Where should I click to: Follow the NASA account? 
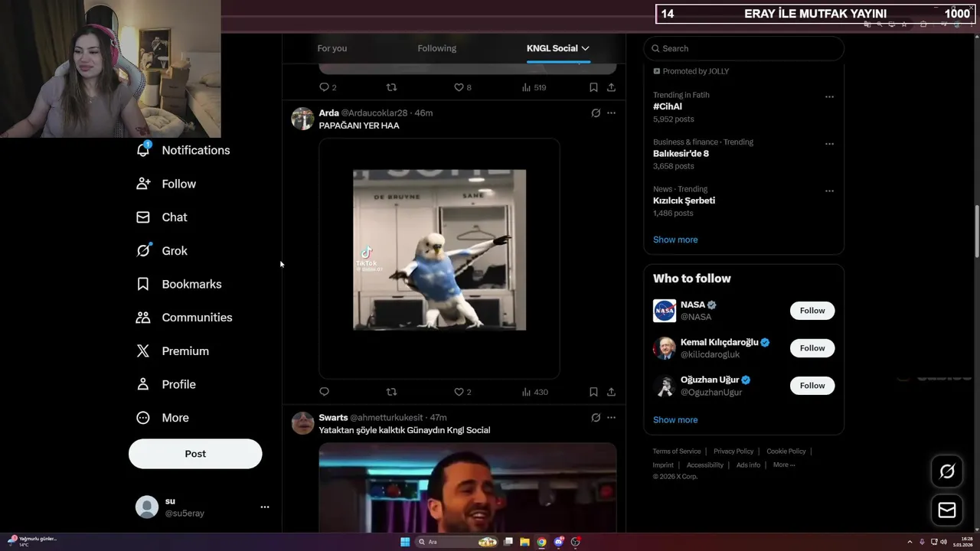812,311
